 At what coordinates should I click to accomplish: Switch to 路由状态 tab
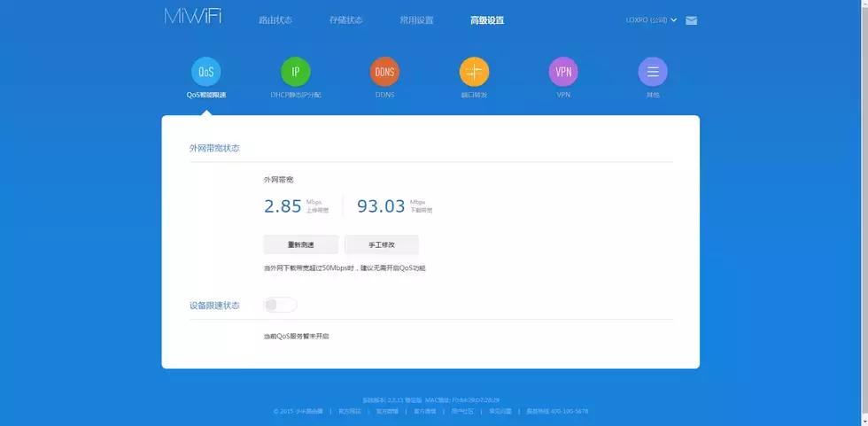[x=275, y=20]
